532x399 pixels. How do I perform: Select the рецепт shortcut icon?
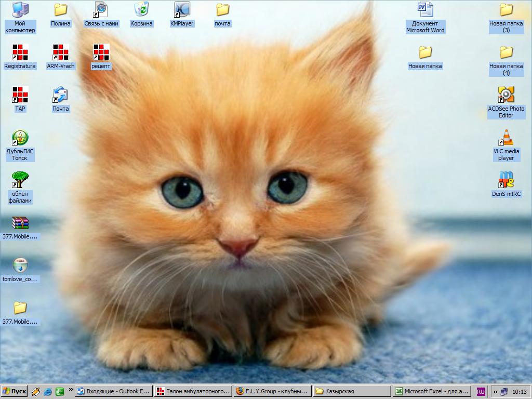[x=101, y=57]
